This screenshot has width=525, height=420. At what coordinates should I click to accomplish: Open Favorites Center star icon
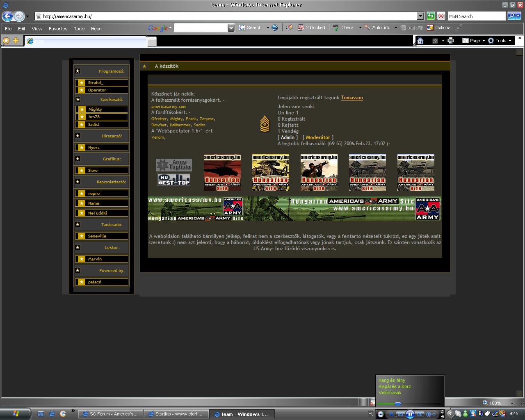6,41
